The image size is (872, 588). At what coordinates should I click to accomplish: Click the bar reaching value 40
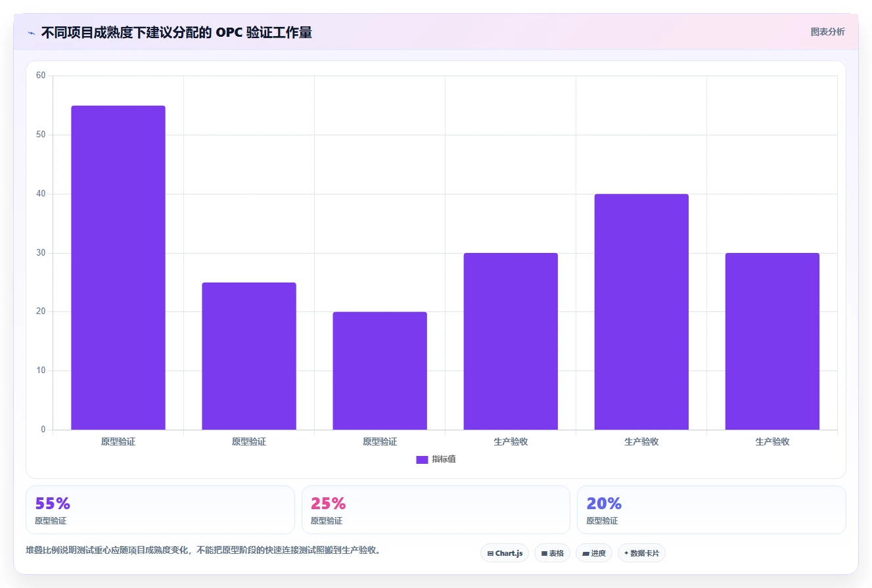pyautogui.click(x=641, y=312)
